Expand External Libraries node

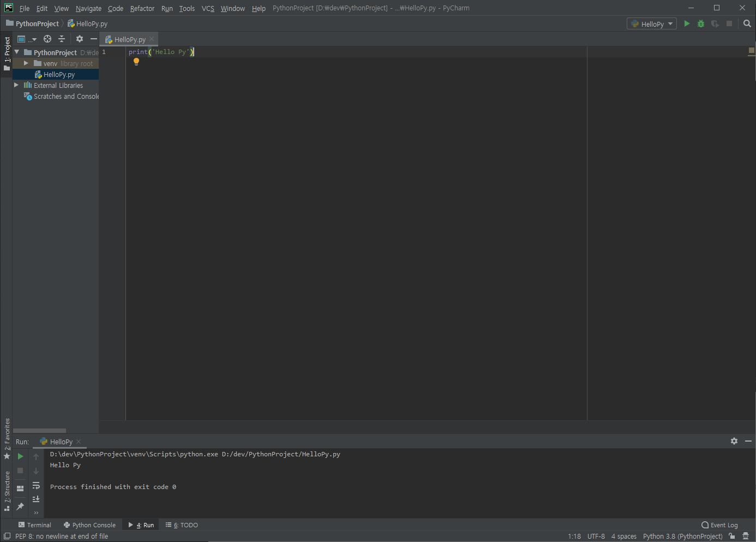click(x=16, y=85)
